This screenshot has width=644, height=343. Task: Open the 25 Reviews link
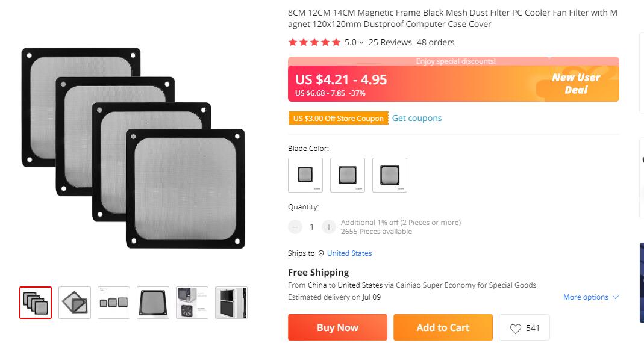coord(390,42)
